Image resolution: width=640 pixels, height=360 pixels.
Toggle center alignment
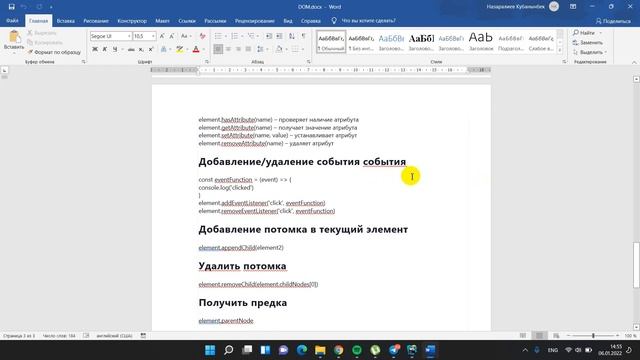(x=228, y=49)
